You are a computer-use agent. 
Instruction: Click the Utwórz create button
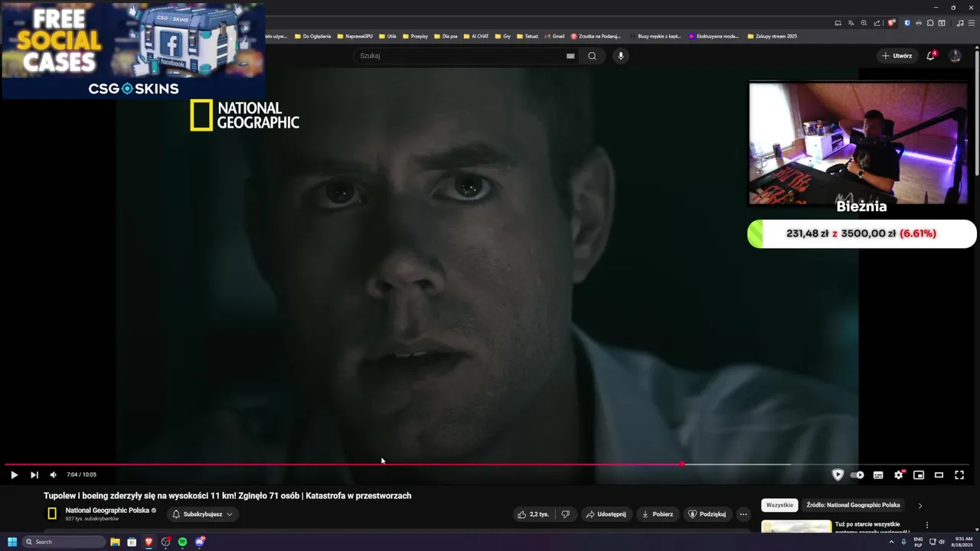[x=897, y=56]
